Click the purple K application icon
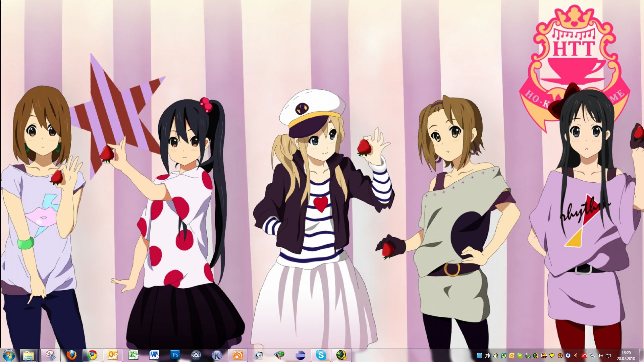 tap(217, 355)
